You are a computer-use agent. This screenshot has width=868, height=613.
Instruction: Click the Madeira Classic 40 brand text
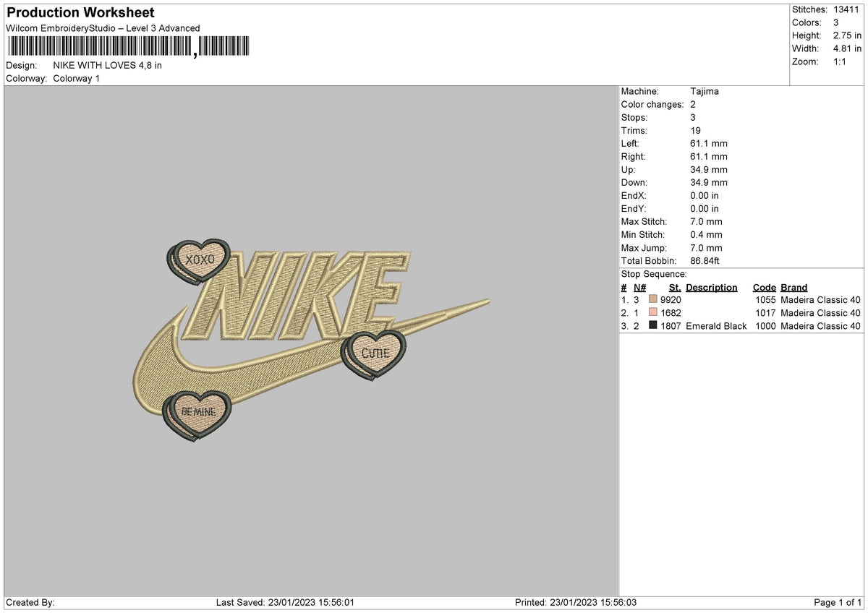(820, 300)
